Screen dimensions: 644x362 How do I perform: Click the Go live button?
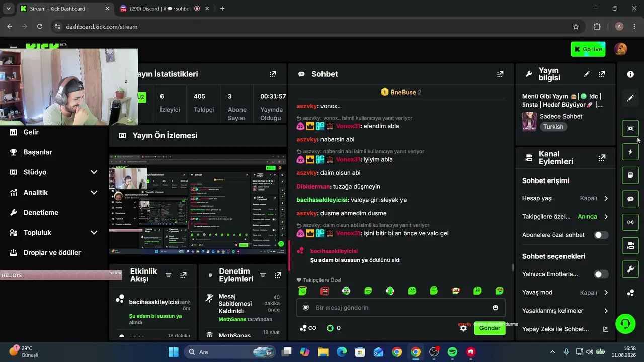[x=588, y=49]
